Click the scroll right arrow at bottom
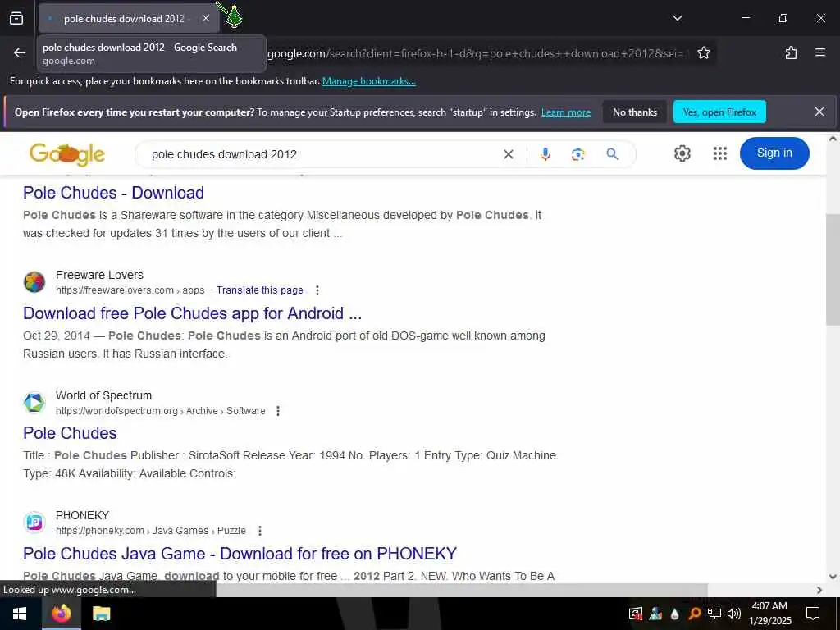This screenshot has height=630, width=840. (x=819, y=590)
